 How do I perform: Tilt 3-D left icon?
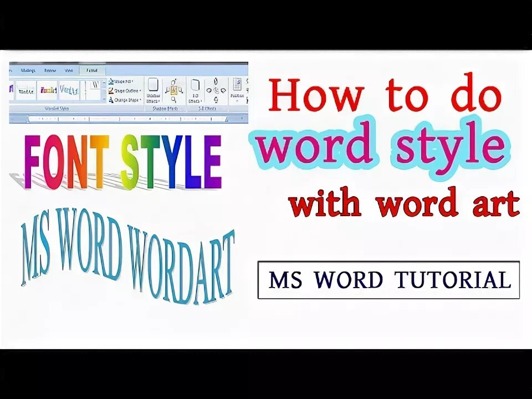[x=209, y=90]
